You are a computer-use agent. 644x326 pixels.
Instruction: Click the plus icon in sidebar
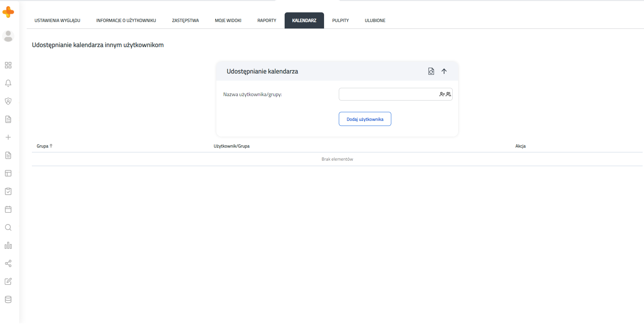click(x=8, y=137)
